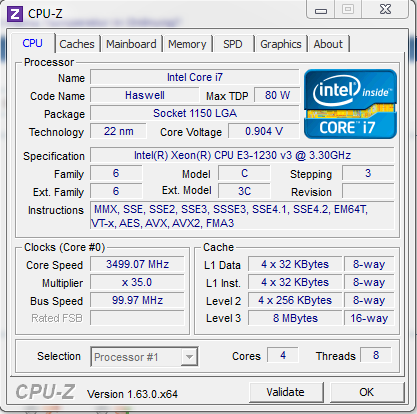Click the L1 Data size 4 x 32 KBytes
The image size is (417, 414).
[x=295, y=264]
